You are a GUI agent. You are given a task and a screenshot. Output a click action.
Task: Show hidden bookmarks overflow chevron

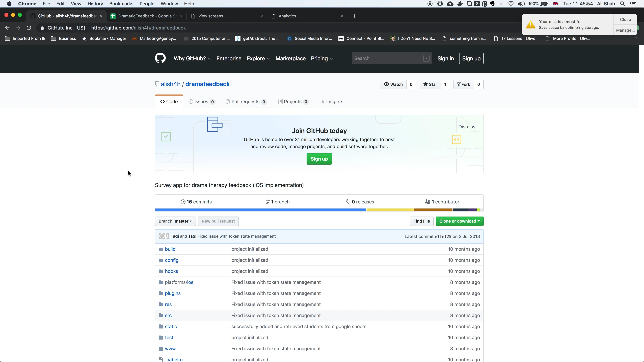tap(636, 39)
